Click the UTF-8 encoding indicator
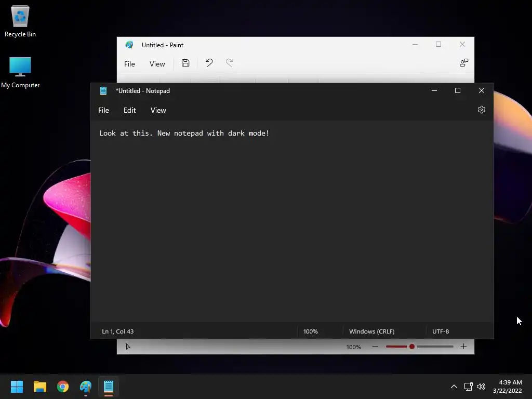Screen dimensions: 532x399 [441, 331]
